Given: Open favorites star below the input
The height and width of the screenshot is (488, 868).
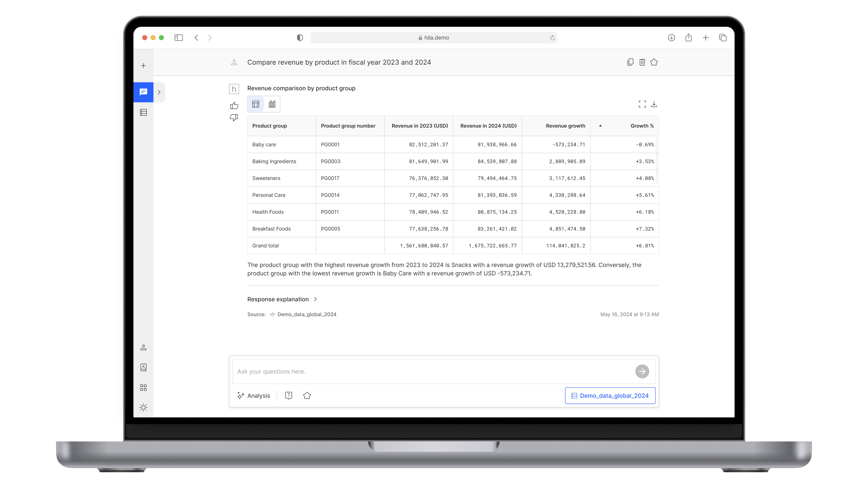Looking at the screenshot, I should click(307, 396).
